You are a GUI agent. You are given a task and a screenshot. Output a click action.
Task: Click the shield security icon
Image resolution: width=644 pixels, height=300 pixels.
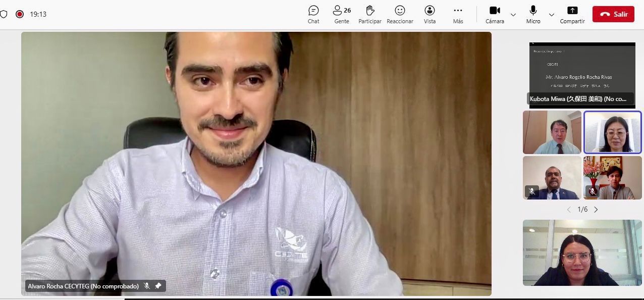[4, 14]
